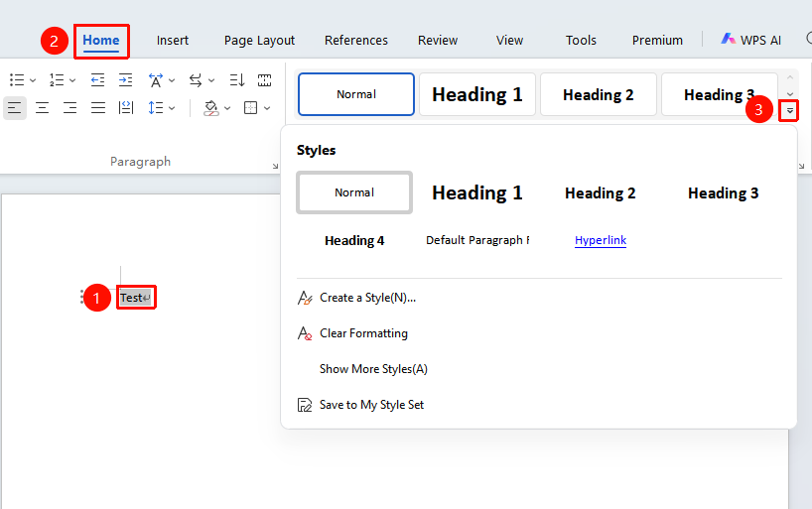Open the Paragraph dialog launcher arrow

point(275,166)
